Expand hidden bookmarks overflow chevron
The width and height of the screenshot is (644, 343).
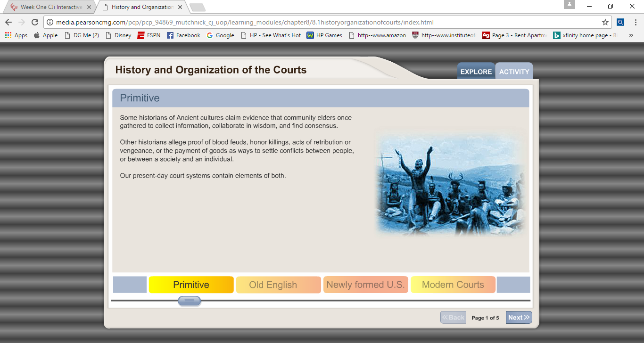click(631, 35)
